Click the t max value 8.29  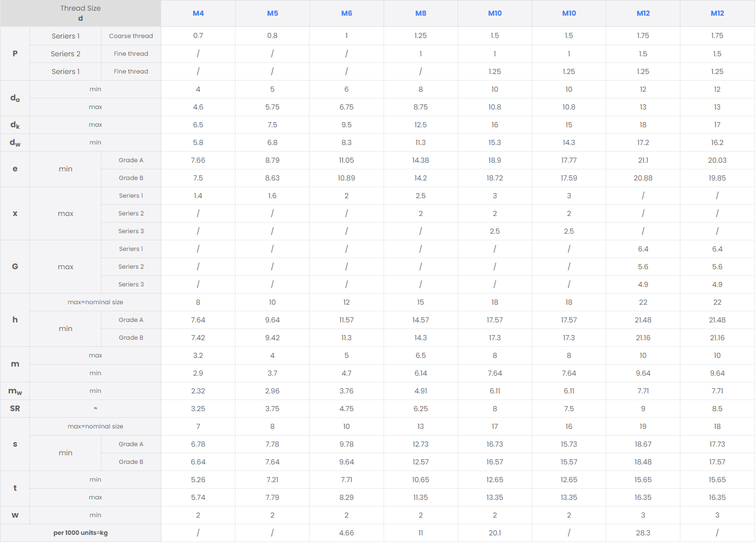click(347, 497)
